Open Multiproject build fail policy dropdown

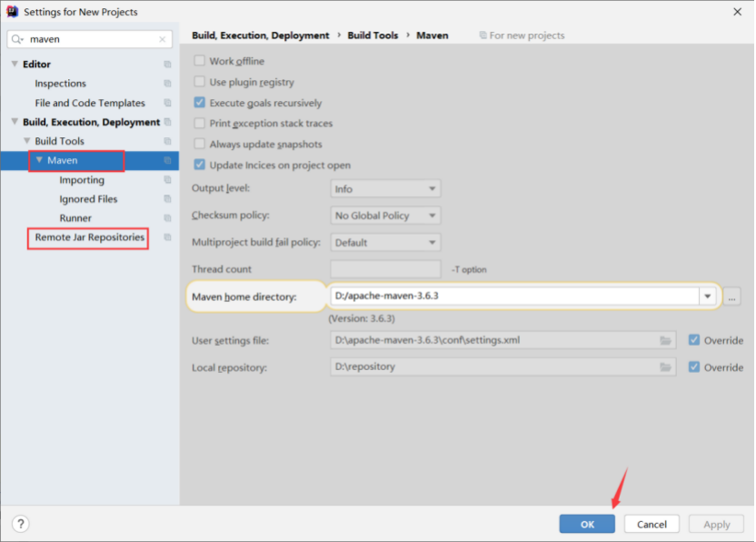[385, 242]
